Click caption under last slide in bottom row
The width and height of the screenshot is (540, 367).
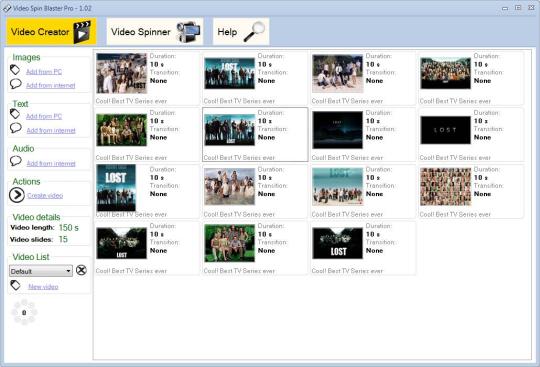click(347, 271)
